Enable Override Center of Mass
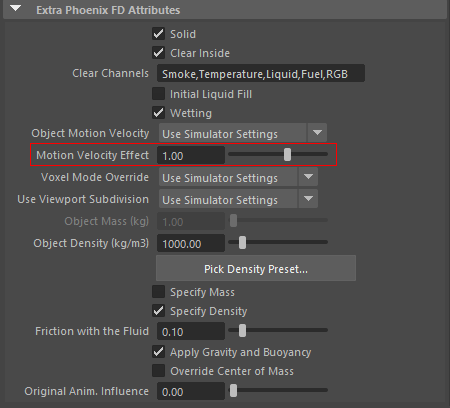The height and width of the screenshot is (408, 450). (x=159, y=371)
